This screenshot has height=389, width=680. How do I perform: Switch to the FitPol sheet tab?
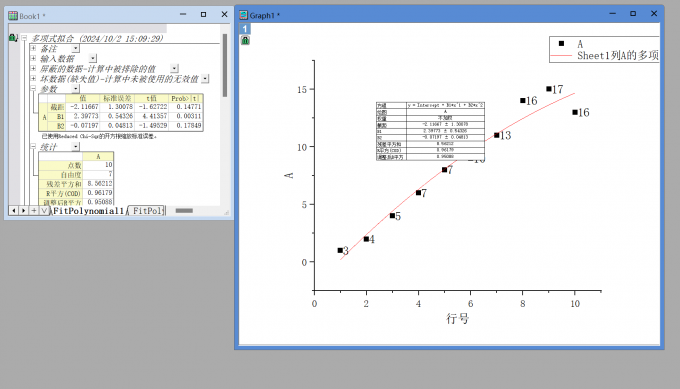click(147, 211)
